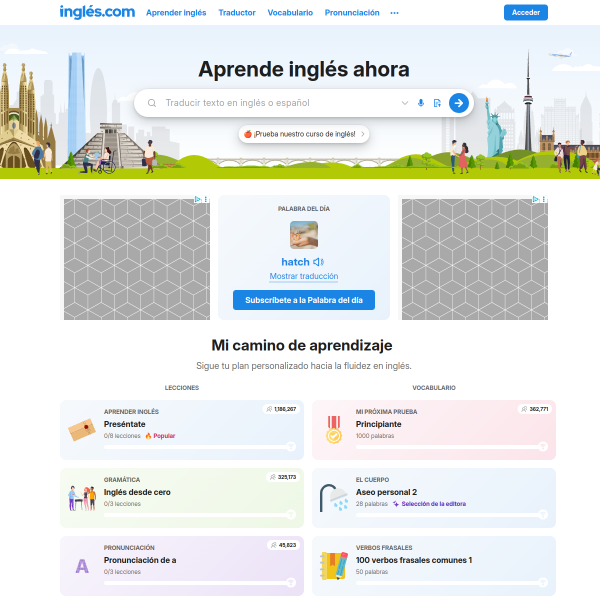Click the Popular flame tag
Viewport: 600px width, 600px height.
(x=160, y=436)
